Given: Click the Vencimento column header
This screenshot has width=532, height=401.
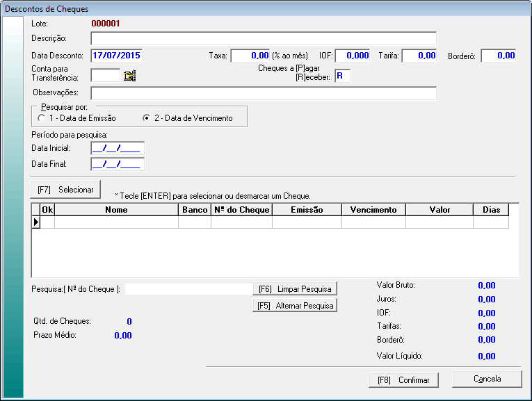Looking at the screenshot, I should click(x=373, y=210).
